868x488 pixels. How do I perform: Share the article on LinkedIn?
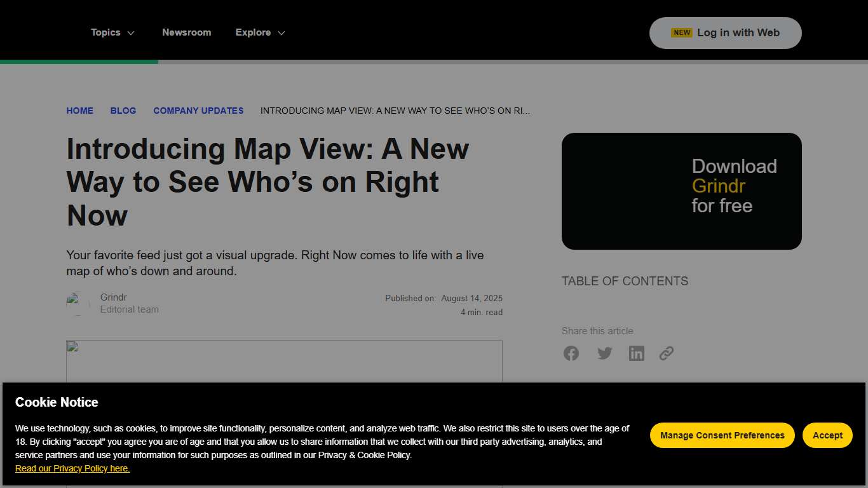pyautogui.click(x=636, y=353)
